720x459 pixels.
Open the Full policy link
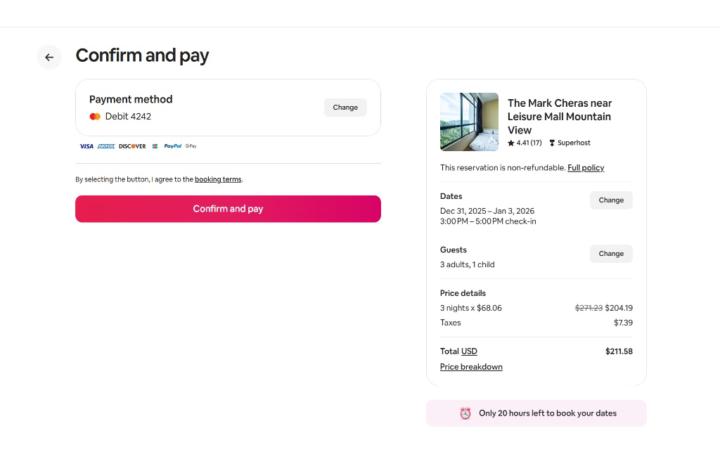point(585,167)
